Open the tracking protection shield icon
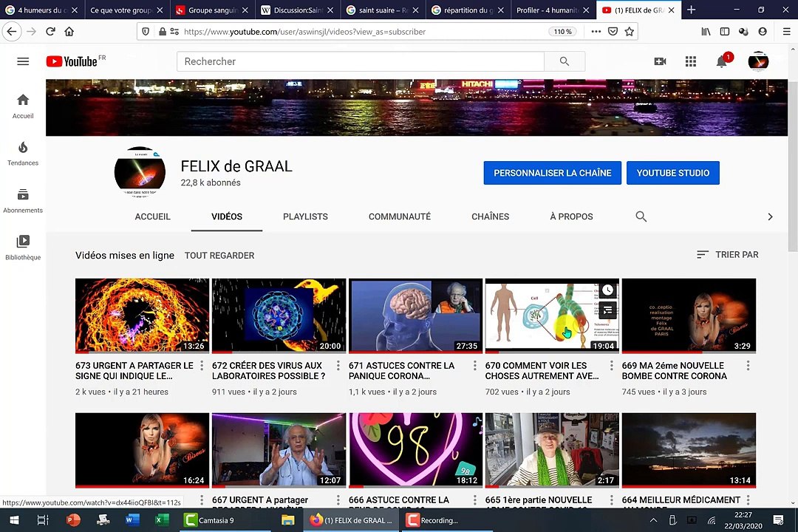 [146, 32]
